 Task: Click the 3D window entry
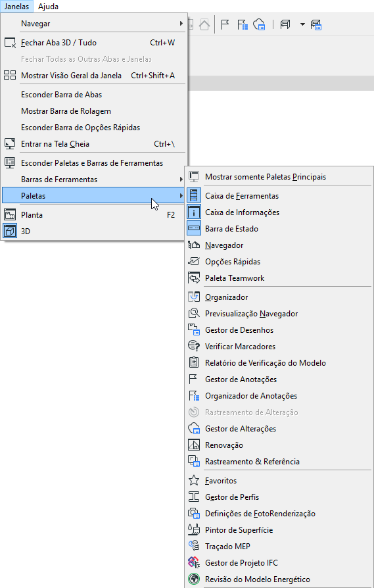[x=94, y=232]
